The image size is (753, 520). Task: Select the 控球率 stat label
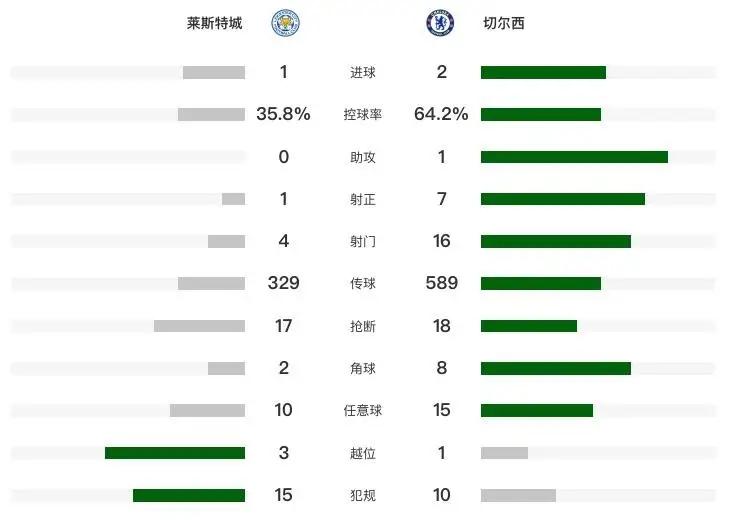click(x=363, y=114)
